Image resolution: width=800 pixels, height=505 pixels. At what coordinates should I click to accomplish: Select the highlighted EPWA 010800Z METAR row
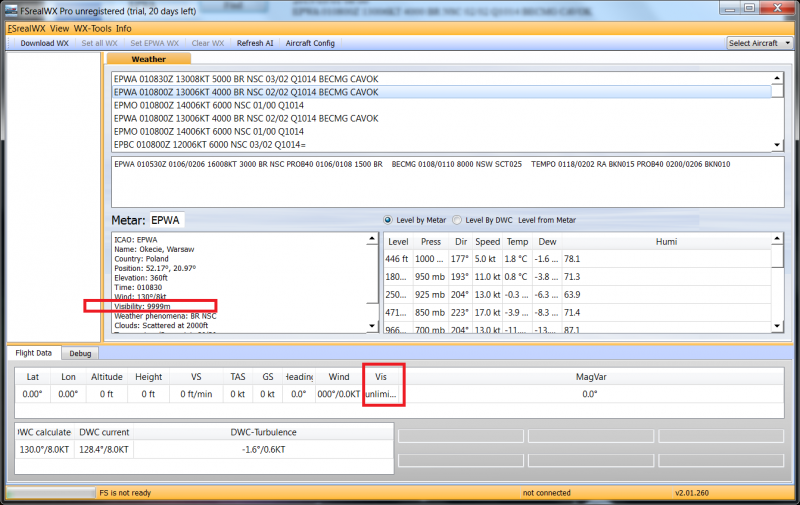442,92
